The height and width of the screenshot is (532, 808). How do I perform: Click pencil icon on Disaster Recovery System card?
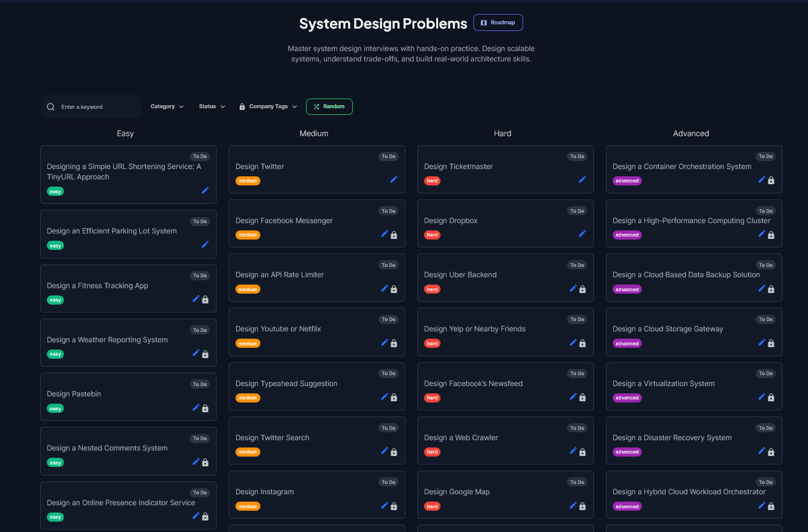pos(762,451)
